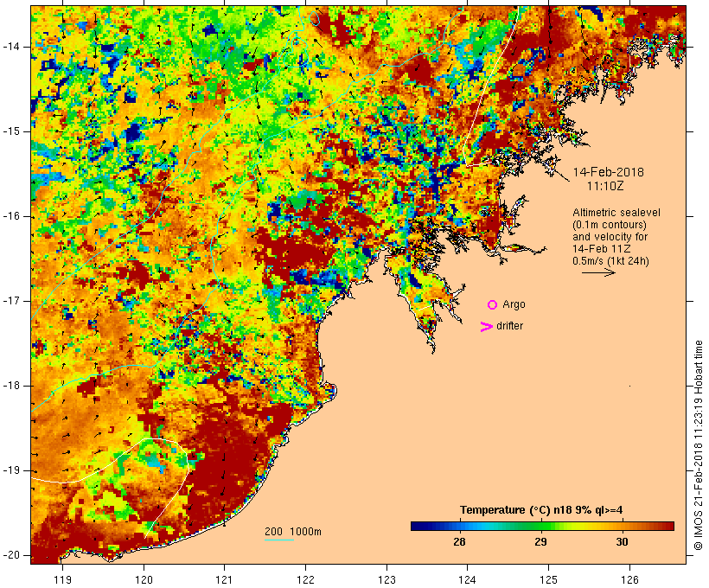Click the 'drifter' legend label
Viewport: 709px width, 588px height.
pyautogui.click(x=509, y=326)
